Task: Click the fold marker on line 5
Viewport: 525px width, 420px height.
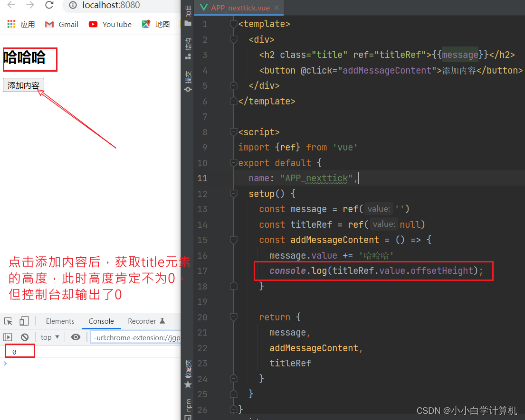Action: [234, 85]
